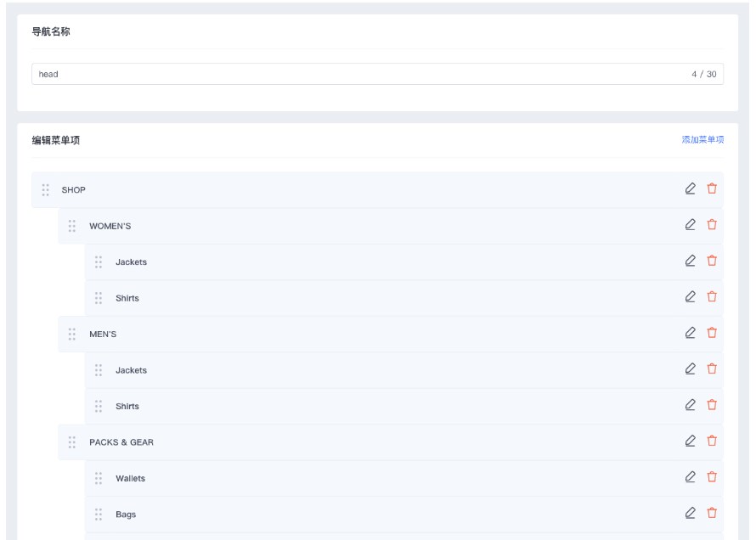Select Shirts label under MEN'S
756x540 pixels.
click(127, 407)
